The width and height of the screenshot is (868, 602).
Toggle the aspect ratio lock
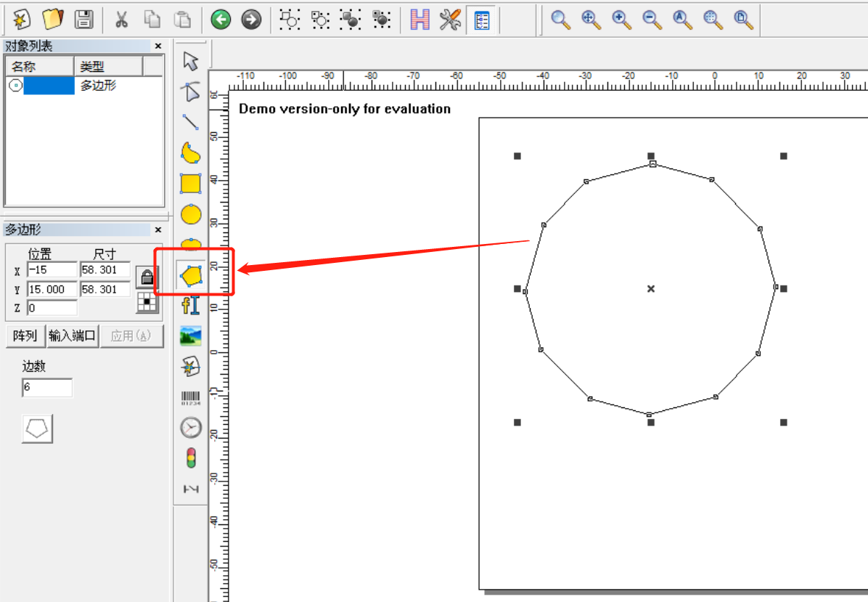pos(147,277)
